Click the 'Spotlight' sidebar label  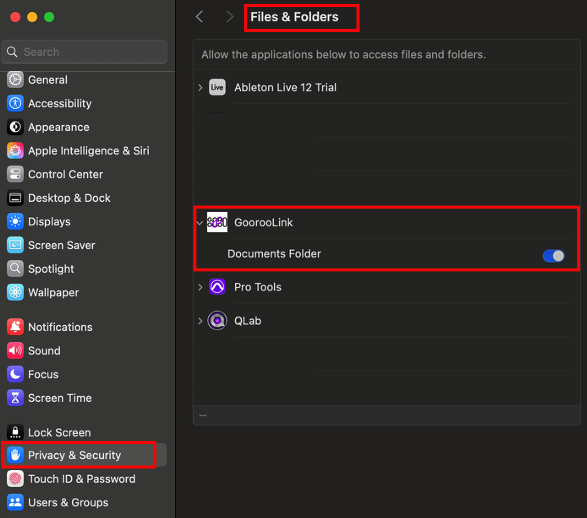coord(51,269)
